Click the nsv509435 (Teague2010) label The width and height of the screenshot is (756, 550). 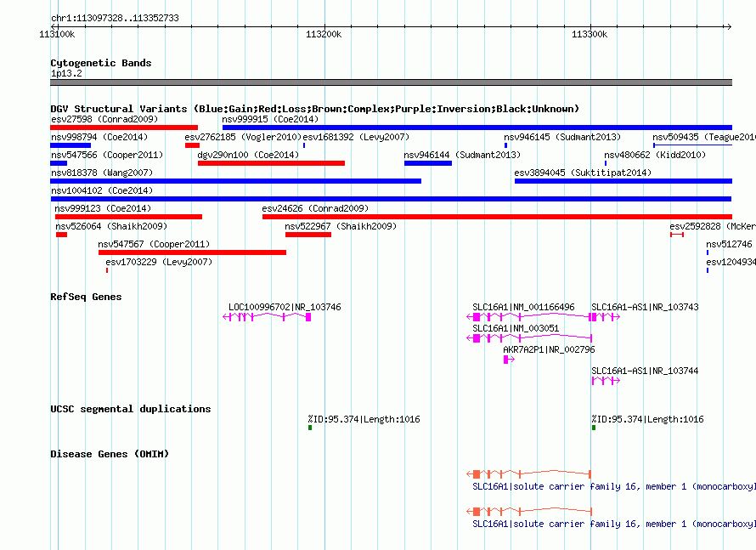click(704, 137)
